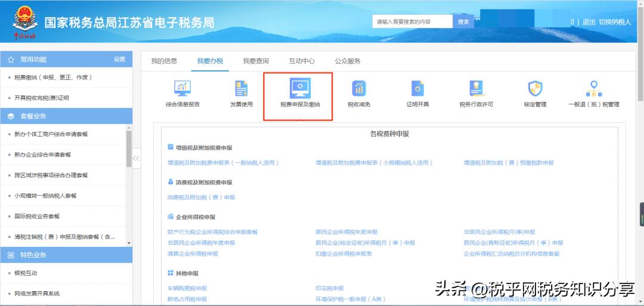Click the 常用功能 star icon

11,60
